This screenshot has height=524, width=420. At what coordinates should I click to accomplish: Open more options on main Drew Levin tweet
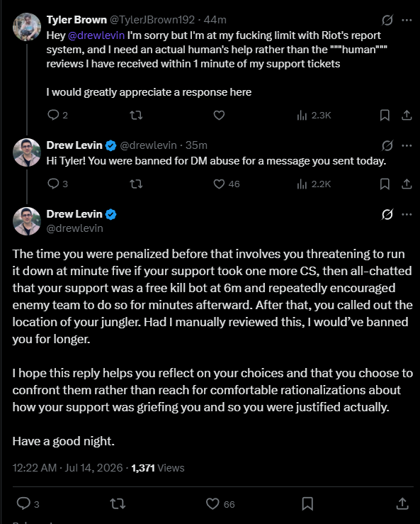click(x=407, y=214)
